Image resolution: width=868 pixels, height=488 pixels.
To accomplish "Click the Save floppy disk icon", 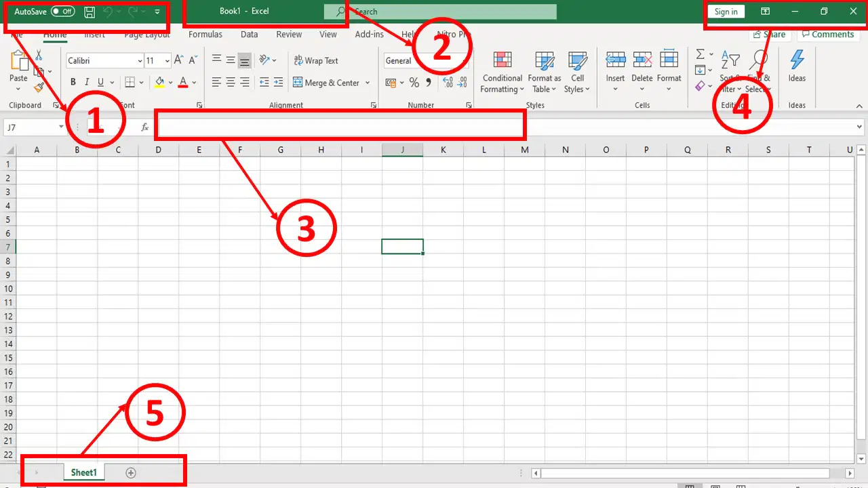I will point(90,12).
